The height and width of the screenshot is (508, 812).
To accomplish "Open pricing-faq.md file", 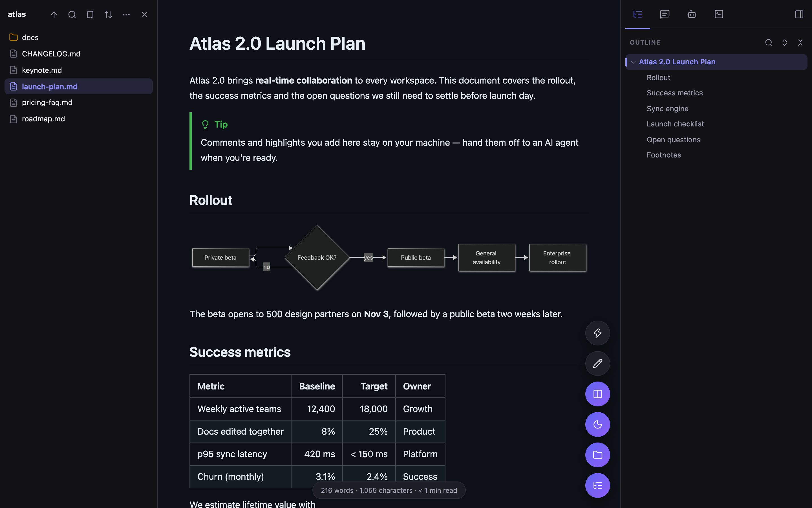I will point(78,102).
